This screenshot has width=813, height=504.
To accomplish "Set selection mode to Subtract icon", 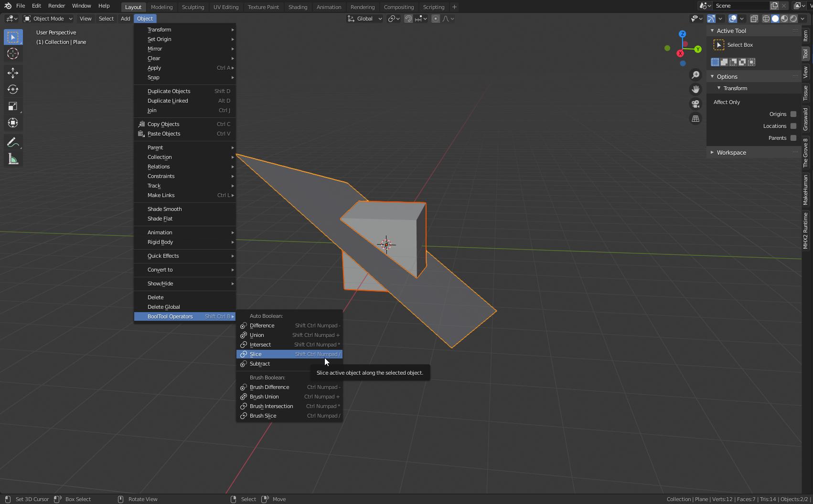I will [733, 62].
